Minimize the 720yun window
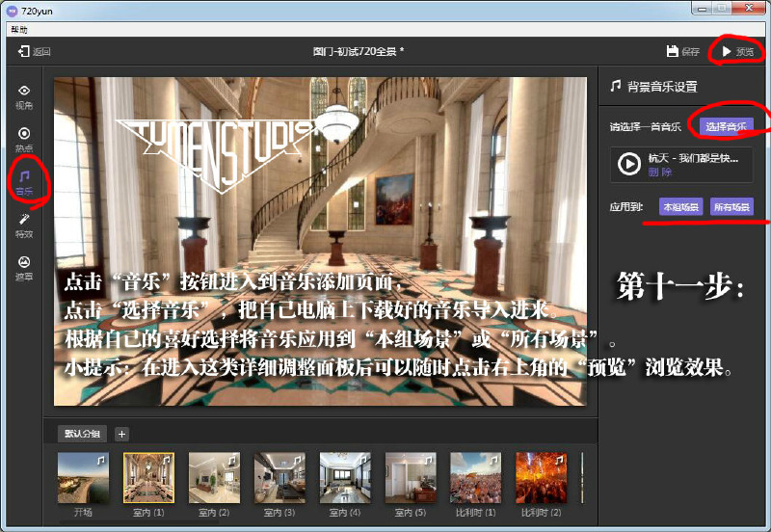The image size is (771, 532). pyautogui.click(x=702, y=8)
